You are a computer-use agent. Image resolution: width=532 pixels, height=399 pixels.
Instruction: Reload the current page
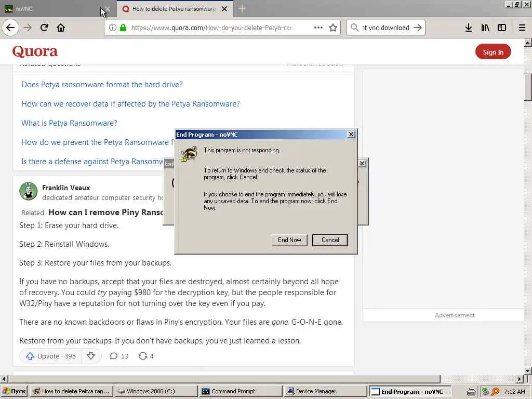pos(44,28)
